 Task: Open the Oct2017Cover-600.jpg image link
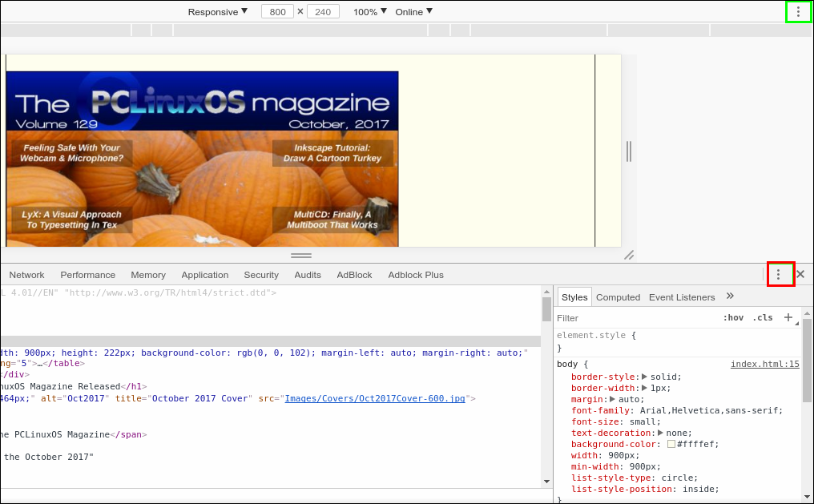pyautogui.click(x=375, y=398)
